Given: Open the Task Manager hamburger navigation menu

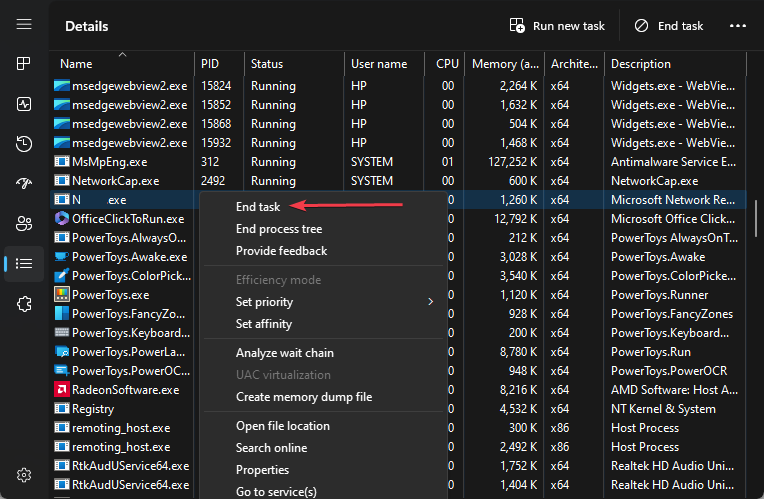Looking at the screenshot, I should click(x=24, y=25).
